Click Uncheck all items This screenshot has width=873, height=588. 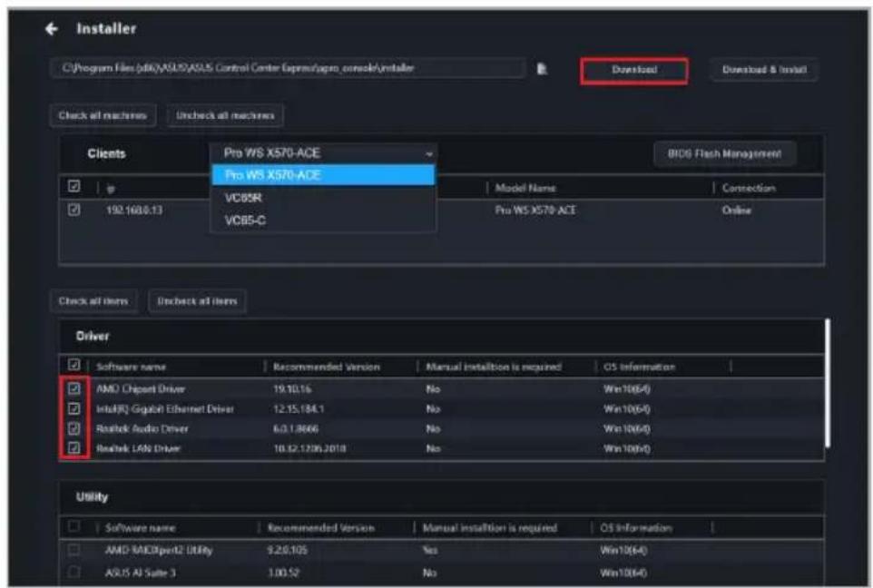[x=197, y=301]
